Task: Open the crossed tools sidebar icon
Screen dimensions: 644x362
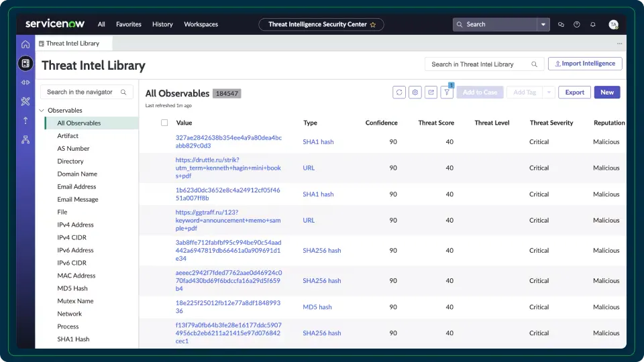Action: tap(25, 101)
